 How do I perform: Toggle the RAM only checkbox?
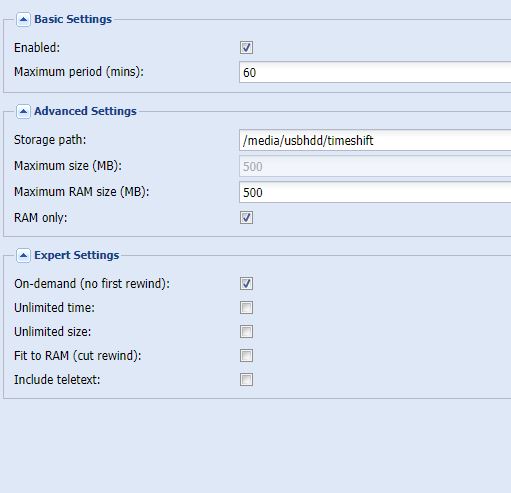(x=246, y=218)
